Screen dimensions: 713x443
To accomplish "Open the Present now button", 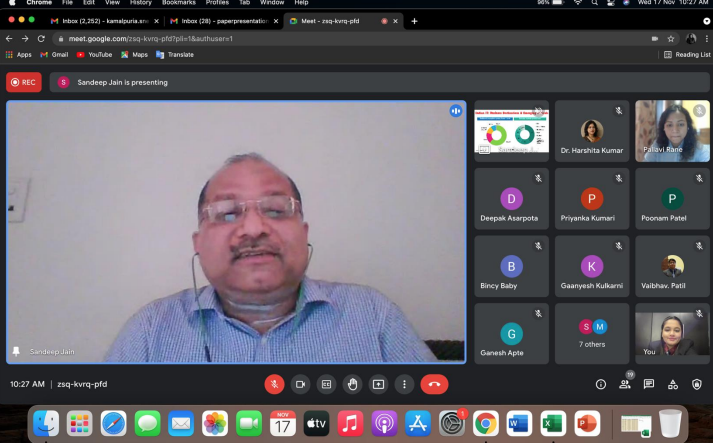I will point(378,384).
